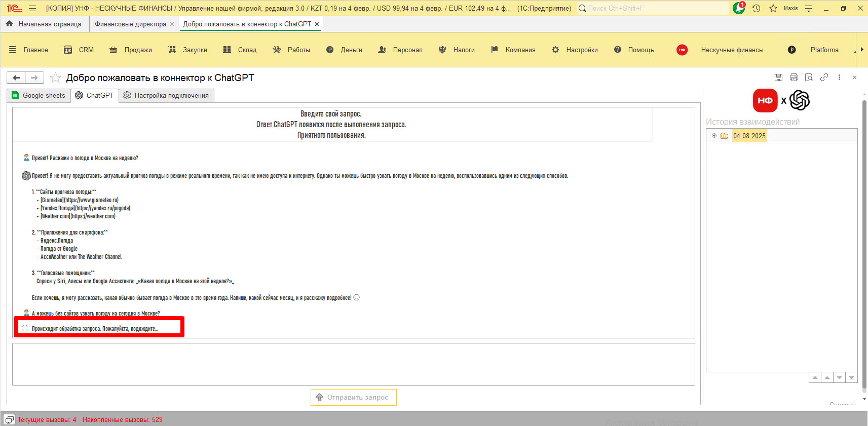Open the three-dot more actions menu

(x=839, y=78)
